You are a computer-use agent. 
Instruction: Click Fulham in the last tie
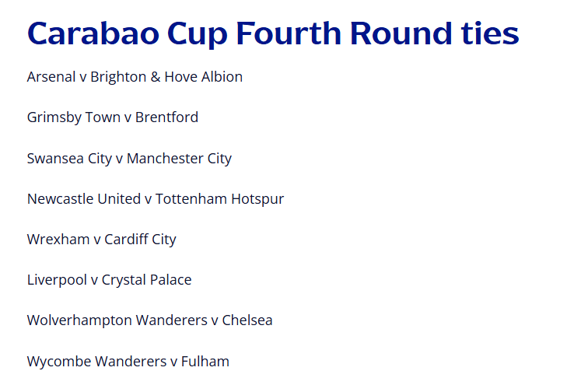[205, 362]
